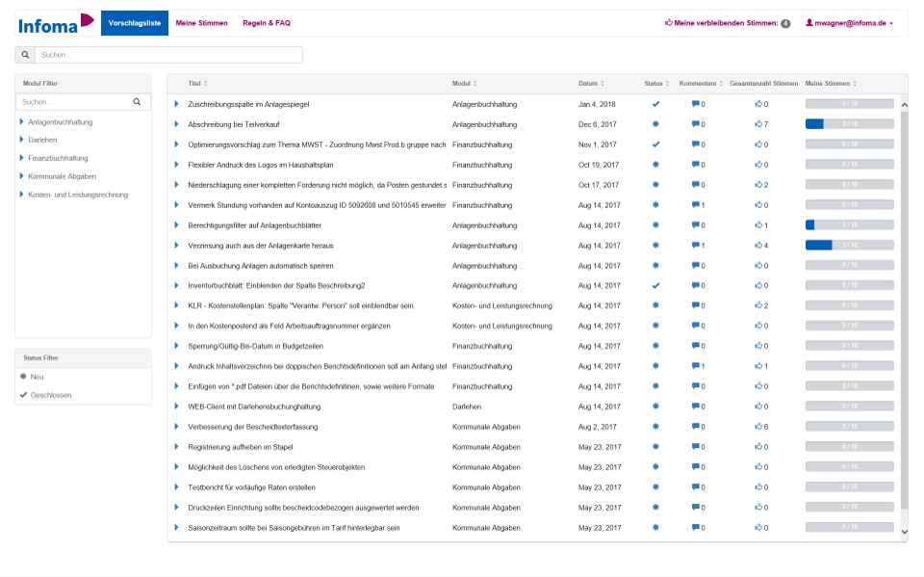Viewport: 924px width, 577px height.
Task: Open the Vorschlagsliste tab
Action: point(135,23)
